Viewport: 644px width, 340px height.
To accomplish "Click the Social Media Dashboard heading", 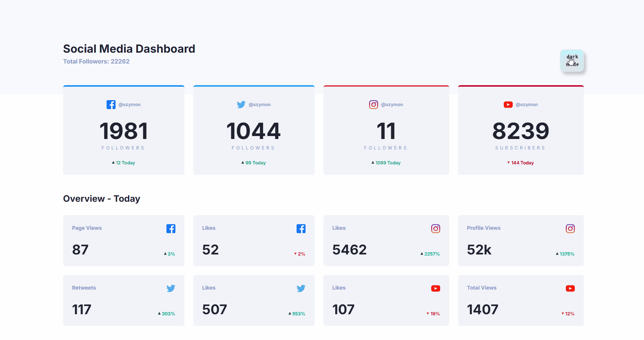I will click(129, 49).
